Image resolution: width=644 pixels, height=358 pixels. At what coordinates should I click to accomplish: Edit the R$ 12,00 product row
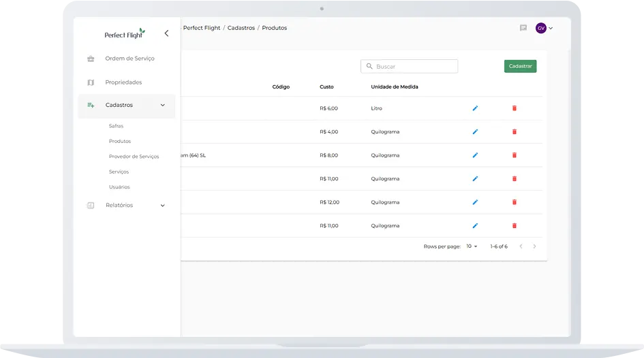pos(475,202)
